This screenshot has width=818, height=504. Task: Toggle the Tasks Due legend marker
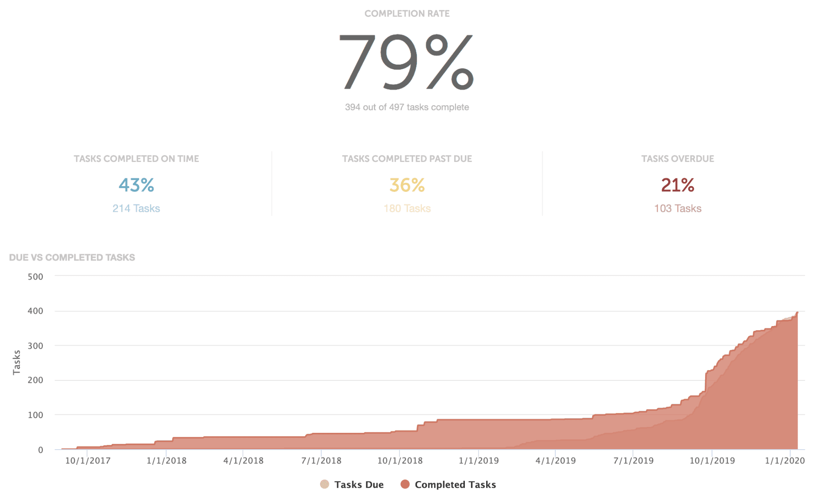(324, 484)
